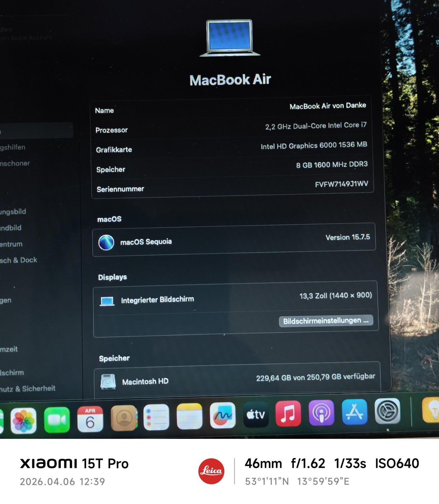Select Bildschirmschoner in the sidebar

15,163
